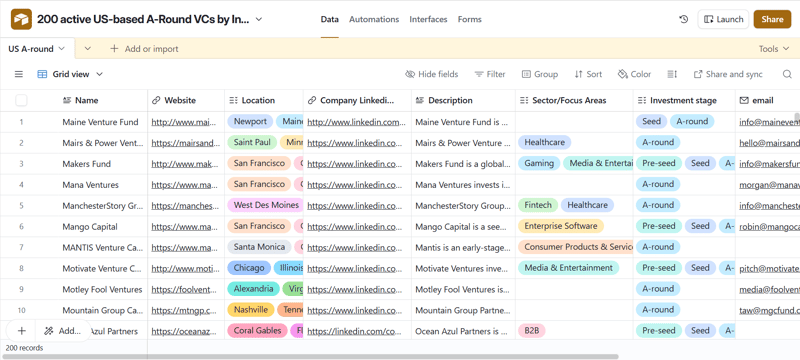This screenshot has height=360, width=800.
Task: Open the Group menu
Action: click(x=540, y=74)
